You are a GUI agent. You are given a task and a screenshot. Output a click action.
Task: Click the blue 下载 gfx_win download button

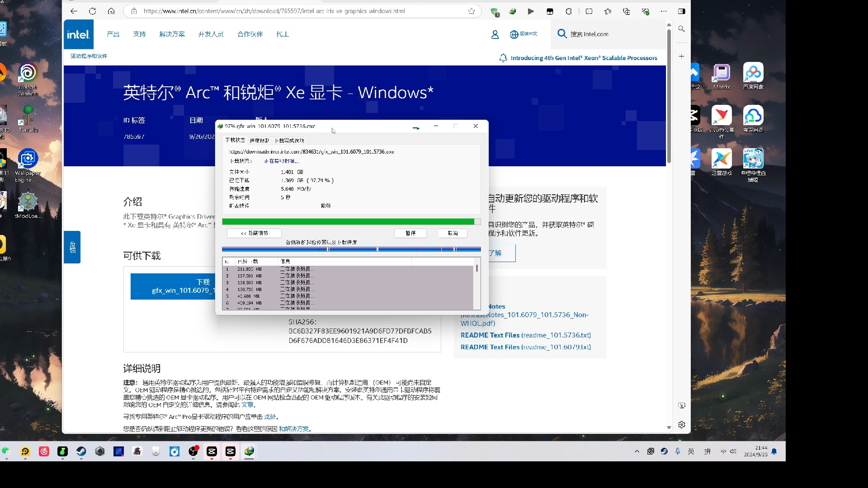pos(173,286)
